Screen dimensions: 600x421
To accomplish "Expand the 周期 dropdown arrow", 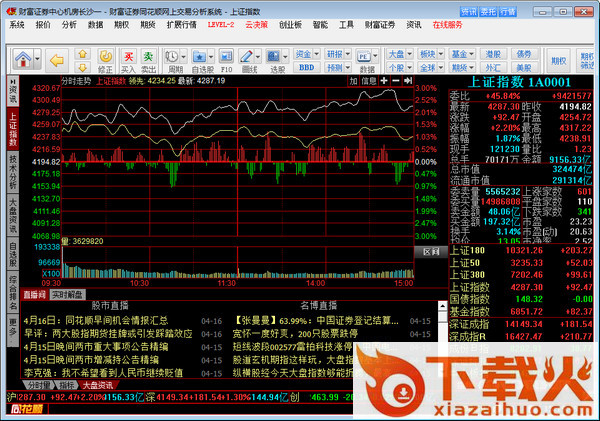I will click(184, 57).
